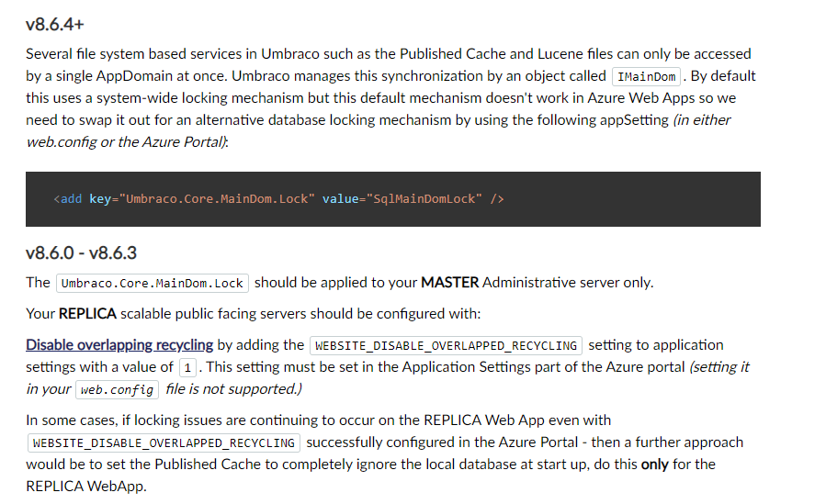Viewport: 826px width, 504px height.
Task: Click the italic 'web.config or the Azure Portal' text
Action: pyautogui.click(x=127, y=142)
